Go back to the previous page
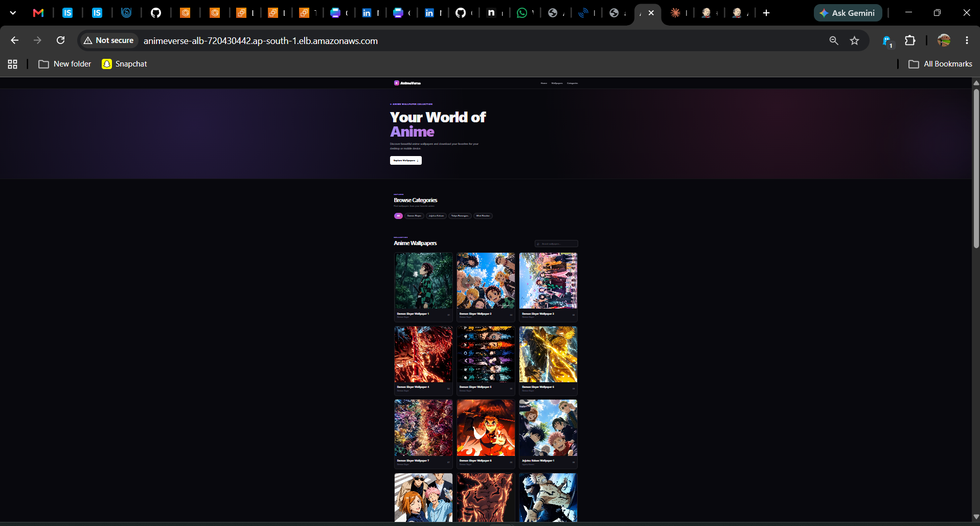The height and width of the screenshot is (526, 980). coord(14,40)
